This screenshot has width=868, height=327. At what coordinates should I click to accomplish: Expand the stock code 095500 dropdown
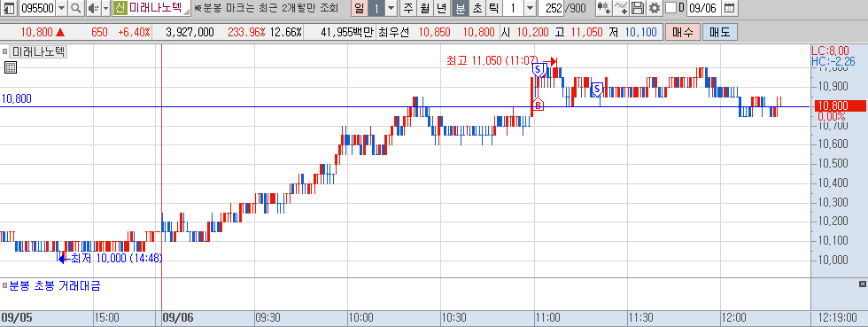[x=61, y=8]
